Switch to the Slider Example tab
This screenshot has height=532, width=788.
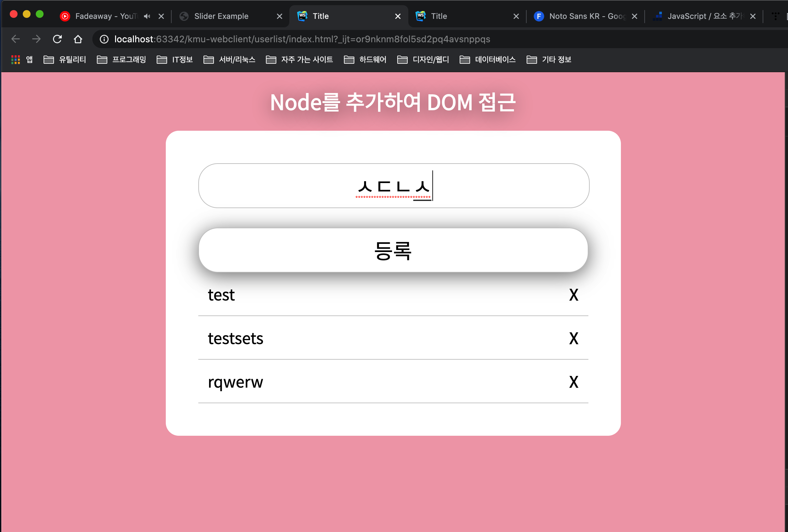pos(221,16)
